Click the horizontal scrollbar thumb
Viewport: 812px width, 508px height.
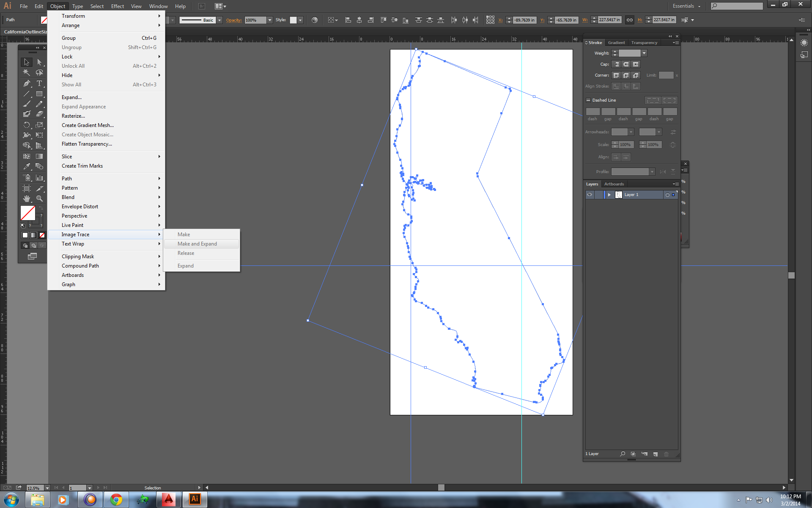[x=441, y=488]
